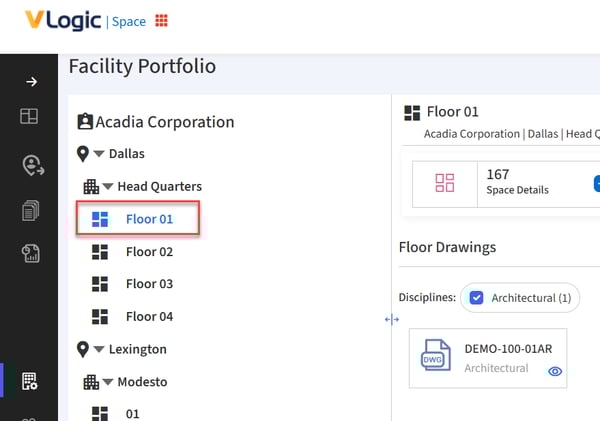The width and height of the screenshot is (600, 421).
Task: Collapse the Dallas location node
Action: click(x=99, y=154)
